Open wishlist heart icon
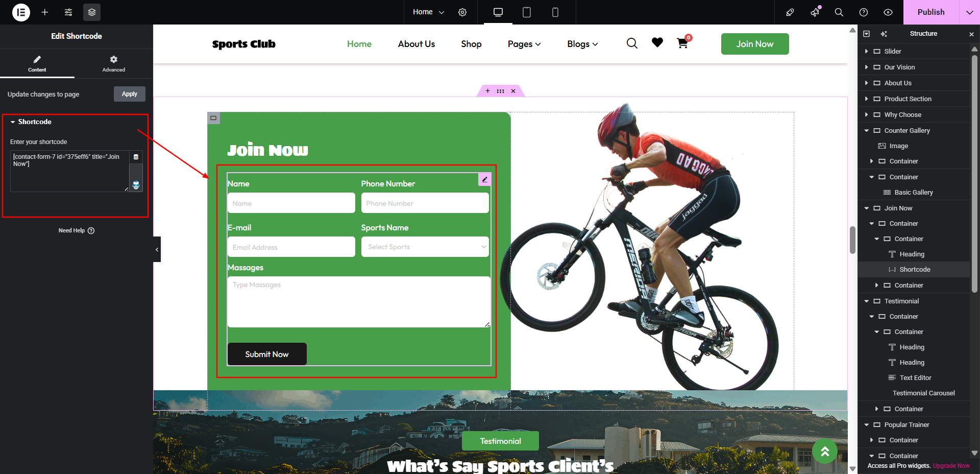The width and height of the screenshot is (980, 474). click(x=657, y=43)
